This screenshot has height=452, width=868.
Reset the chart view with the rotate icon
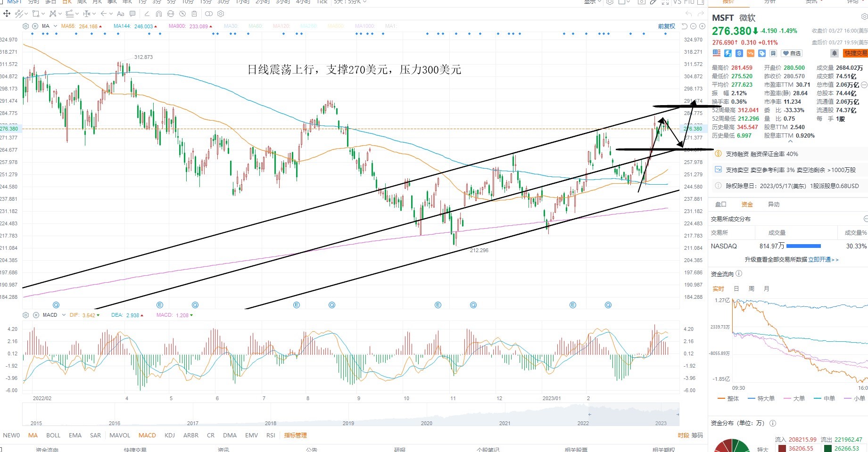point(685,26)
